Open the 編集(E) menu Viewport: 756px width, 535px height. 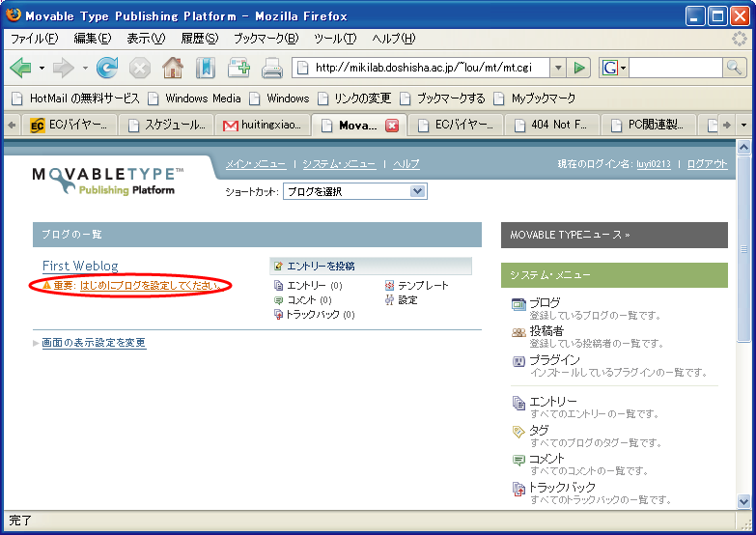pos(93,39)
